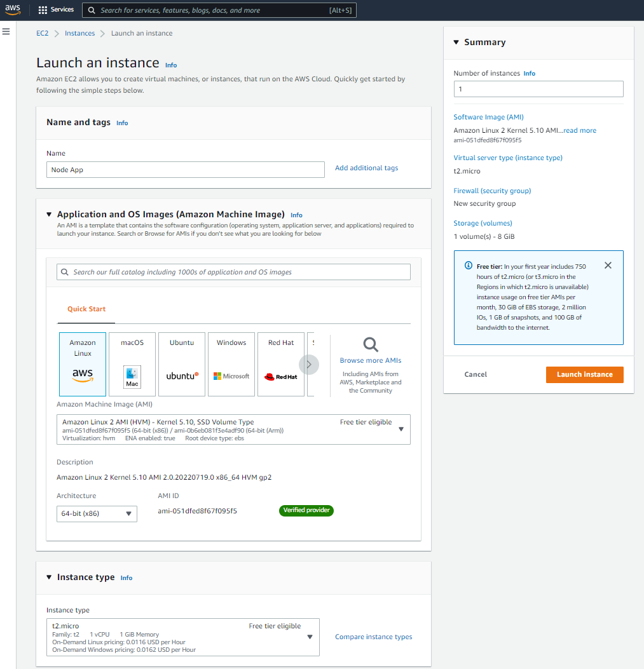644x669 pixels.
Task: Select the Quick Start tab
Action: click(86, 309)
